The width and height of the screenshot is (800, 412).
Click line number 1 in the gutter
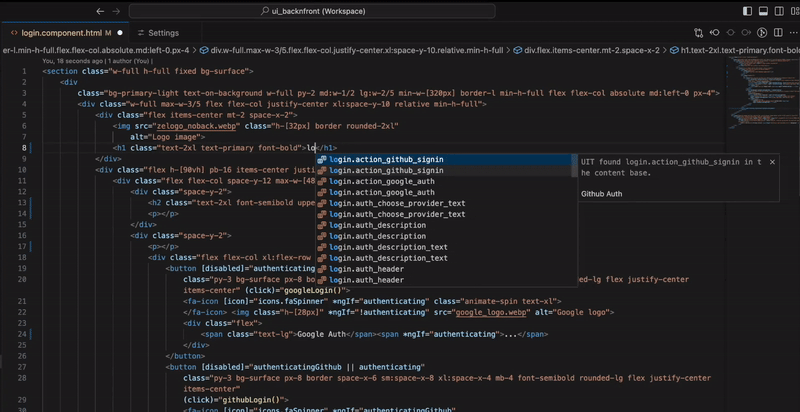24,71
